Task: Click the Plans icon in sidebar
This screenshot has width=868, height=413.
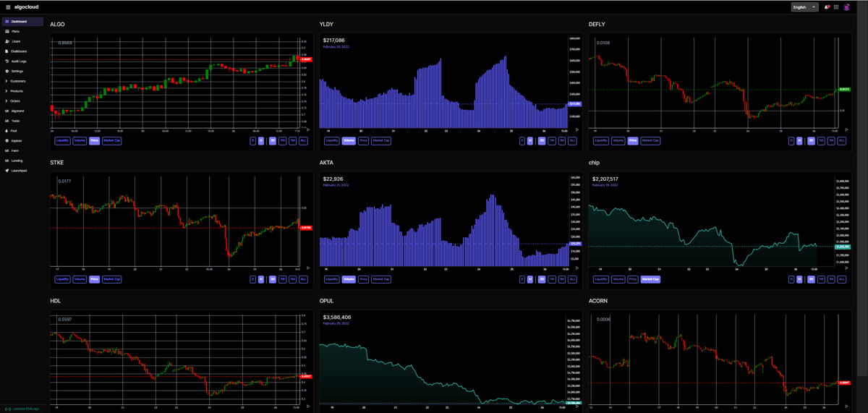Action: click(7, 32)
